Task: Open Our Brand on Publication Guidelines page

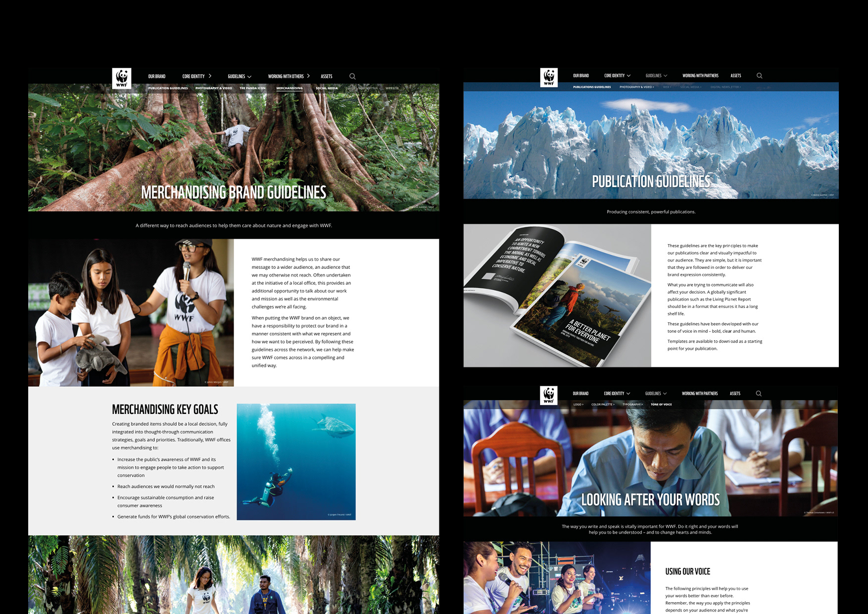Action: (x=581, y=76)
